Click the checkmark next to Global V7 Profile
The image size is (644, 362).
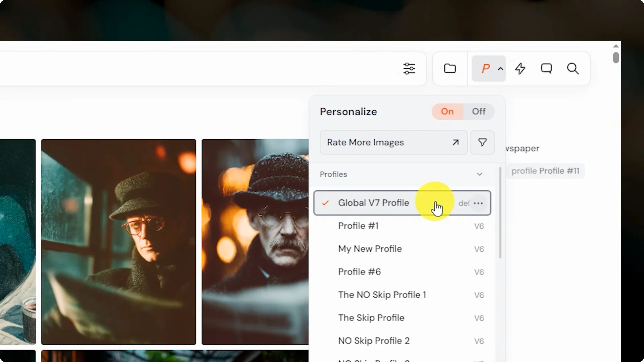coord(325,202)
